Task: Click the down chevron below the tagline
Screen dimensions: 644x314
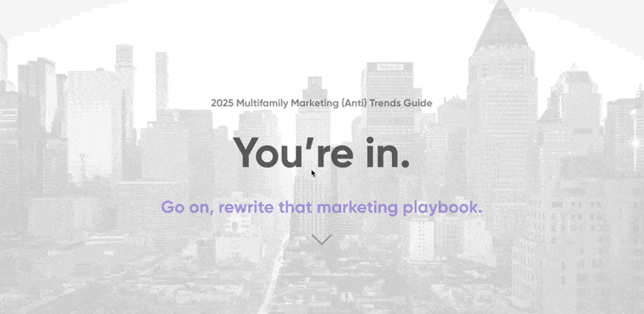Action: coord(321,240)
